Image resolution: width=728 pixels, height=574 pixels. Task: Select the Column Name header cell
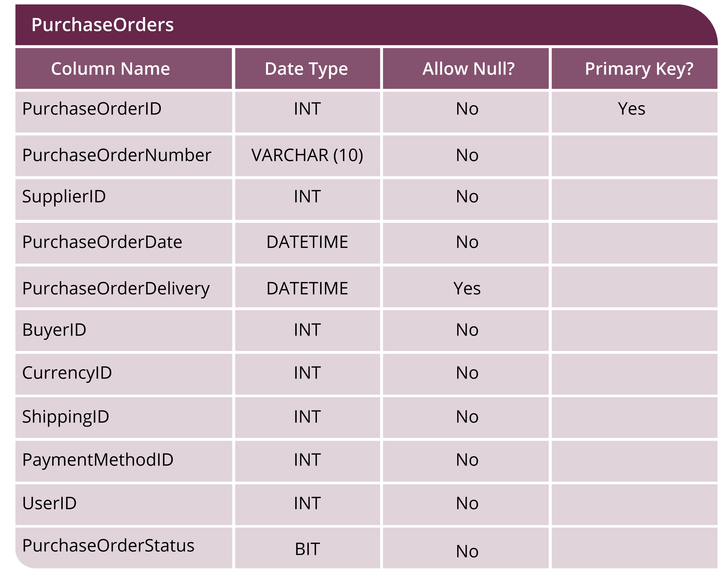click(123, 68)
